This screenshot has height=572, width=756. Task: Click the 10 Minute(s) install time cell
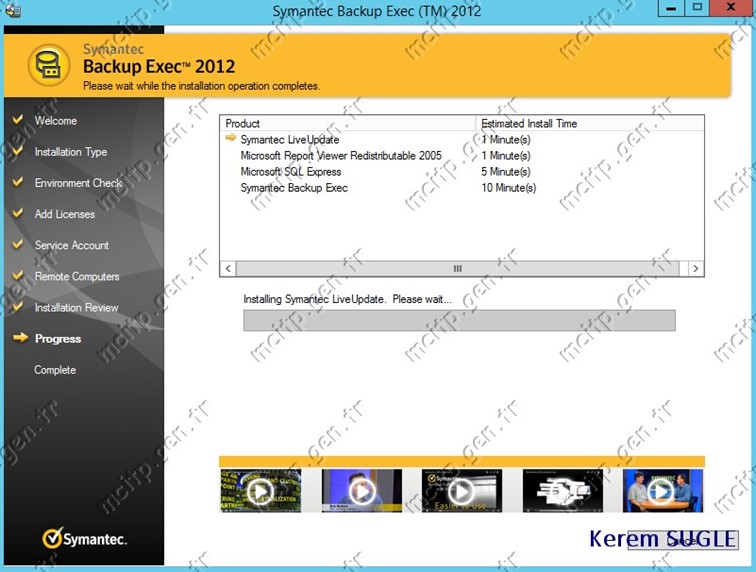point(509,188)
